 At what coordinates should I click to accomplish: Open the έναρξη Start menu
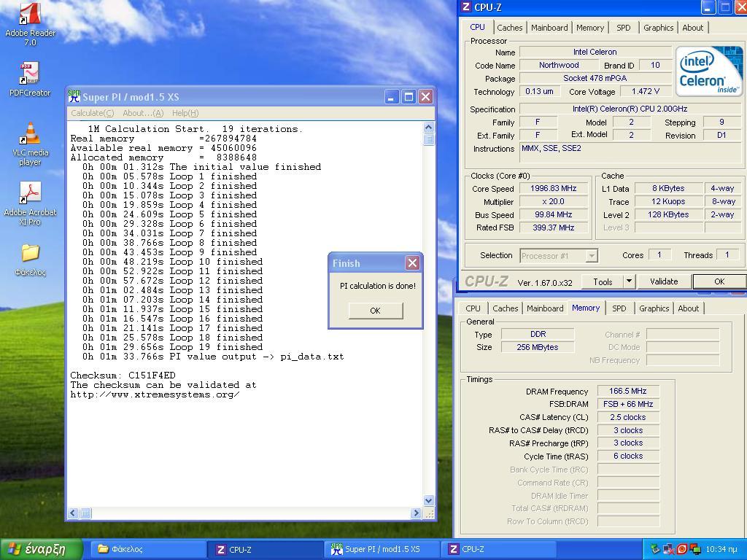point(42,549)
